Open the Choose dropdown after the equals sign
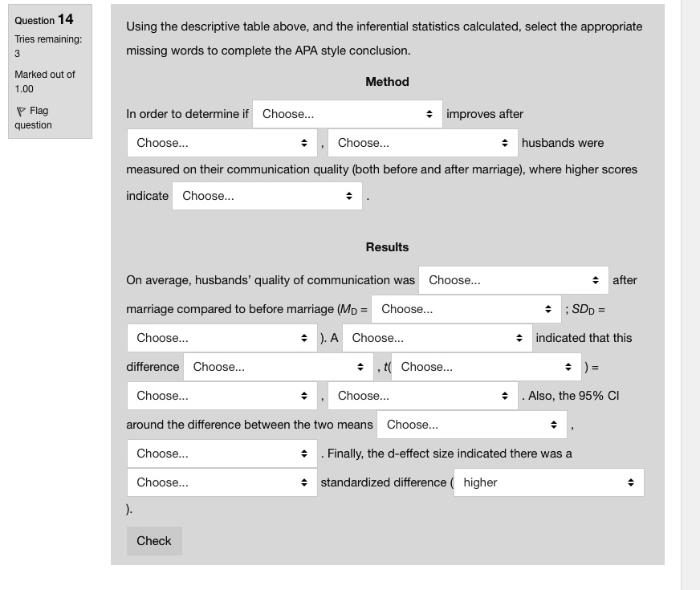Viewport: 700px width, 590px height. tap(222, 395)
